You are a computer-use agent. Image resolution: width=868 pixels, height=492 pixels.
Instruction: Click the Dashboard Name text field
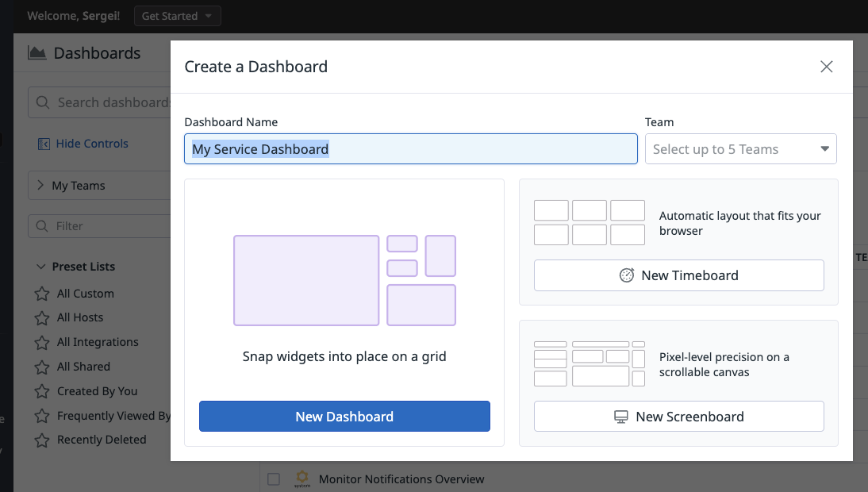(410, 149)
